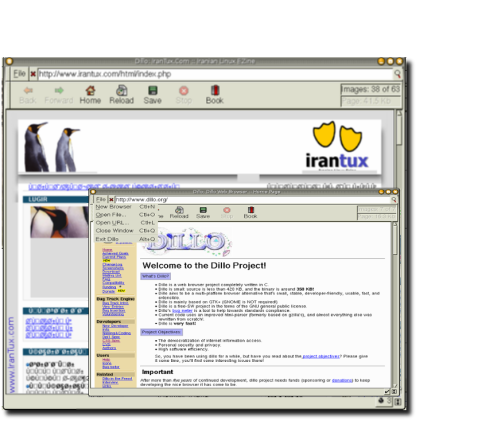Click the vertical www.IranTux.com text
The image size is (482, 421).
click(x=11, y=355)
